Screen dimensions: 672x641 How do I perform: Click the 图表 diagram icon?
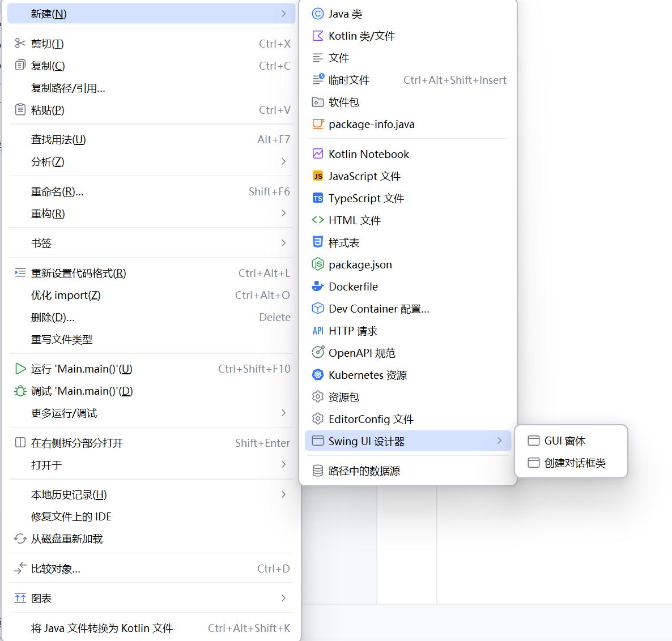pyautogui.click(x=20, y=598)
